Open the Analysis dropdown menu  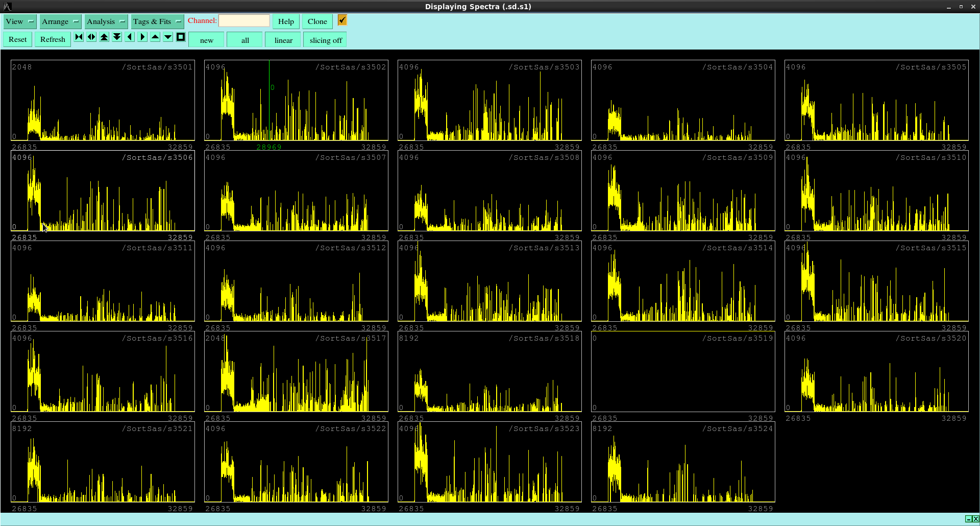(x=106, y=21)
